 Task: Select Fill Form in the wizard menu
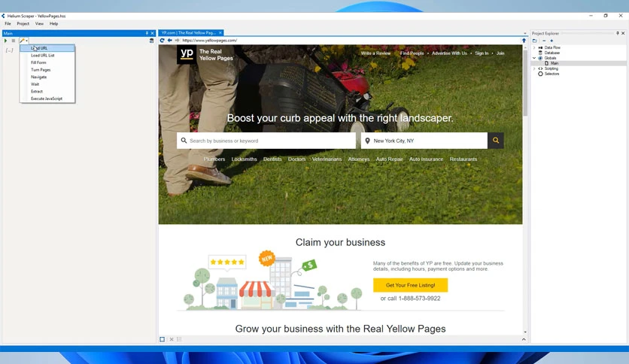coord(47,62)
